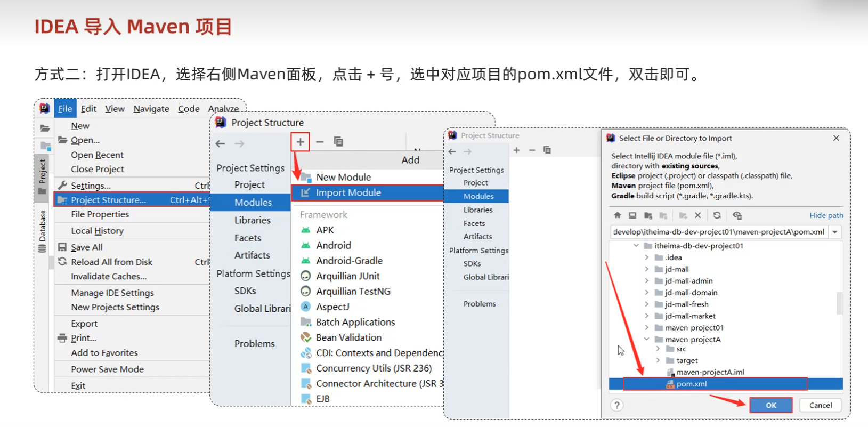868x427 pixels.
Task: Collapse the itheima-db-dev-project01 folder
Action: click(x=636, y=246)
